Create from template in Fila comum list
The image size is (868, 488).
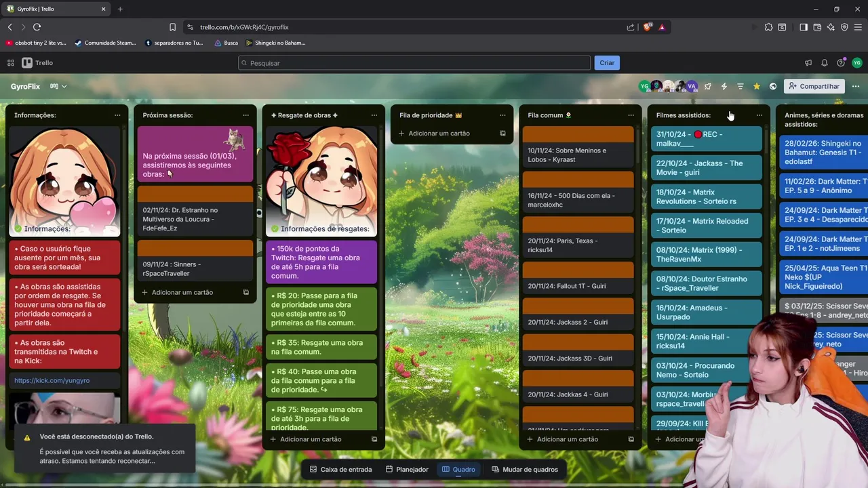point(631,439)
